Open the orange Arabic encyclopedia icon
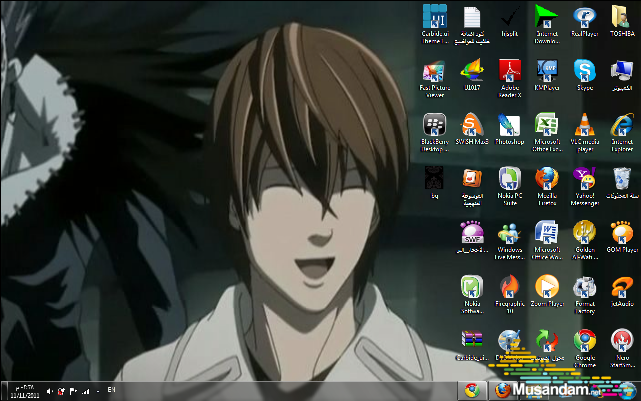 pos(472,186)
